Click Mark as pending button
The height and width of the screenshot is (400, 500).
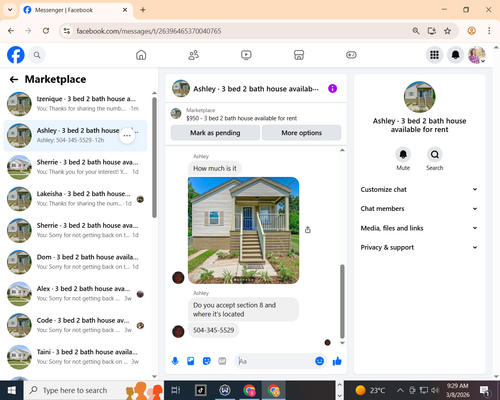[x=215, y=133]
